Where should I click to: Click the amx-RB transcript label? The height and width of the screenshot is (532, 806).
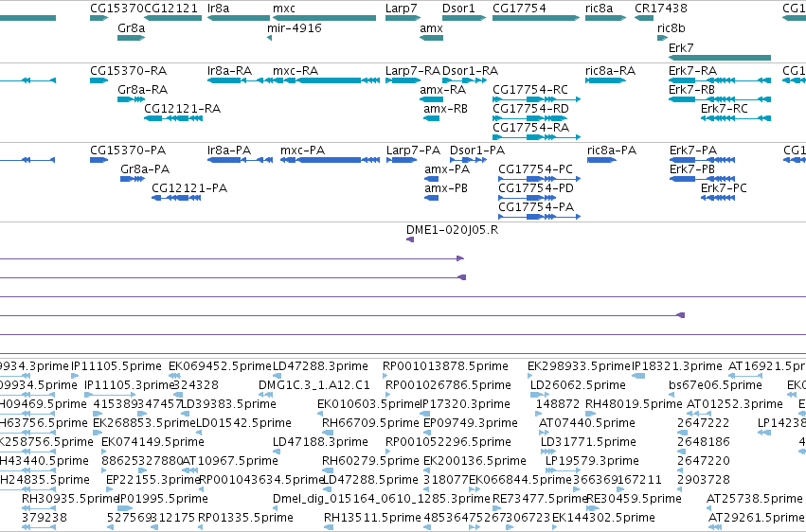click(x=445, y=108)
